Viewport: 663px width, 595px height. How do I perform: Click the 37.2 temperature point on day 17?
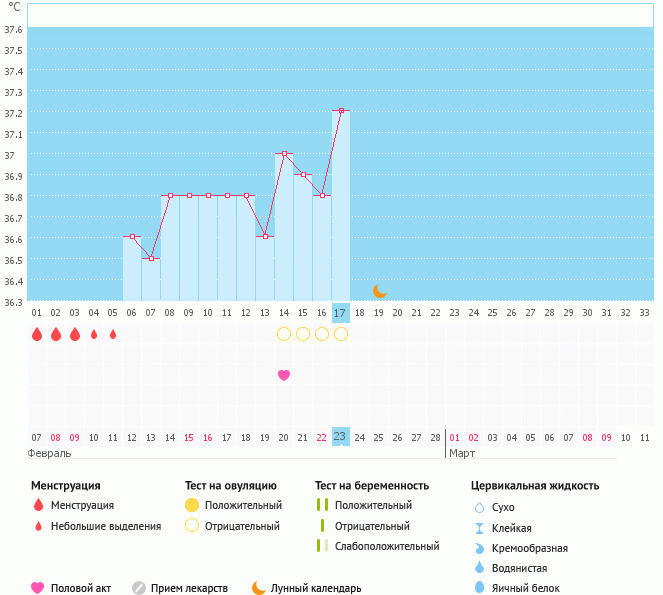(x=341, y=111)
